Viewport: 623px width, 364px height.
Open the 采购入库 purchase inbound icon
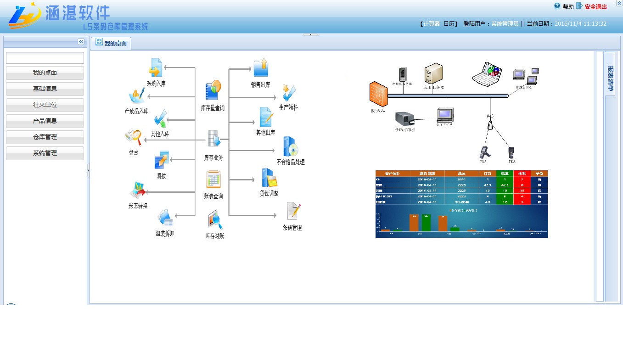(156, 68)
